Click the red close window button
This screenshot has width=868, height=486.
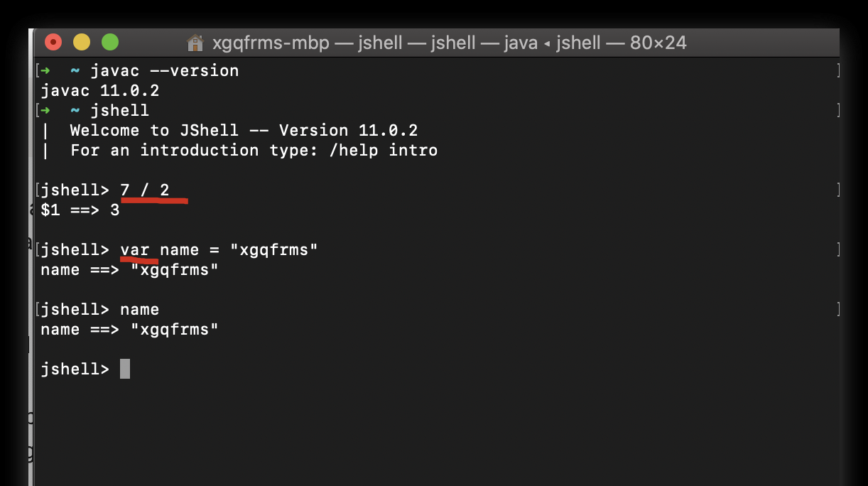coord(53,43)
